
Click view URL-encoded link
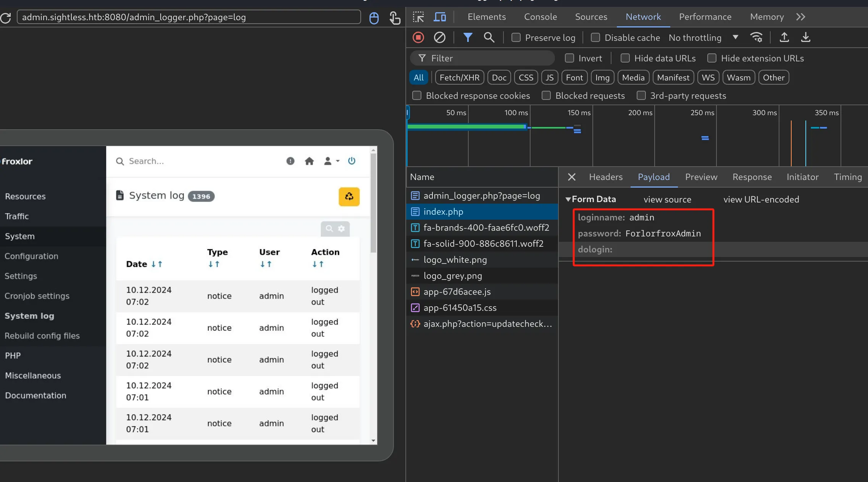(x=761, y=199)
